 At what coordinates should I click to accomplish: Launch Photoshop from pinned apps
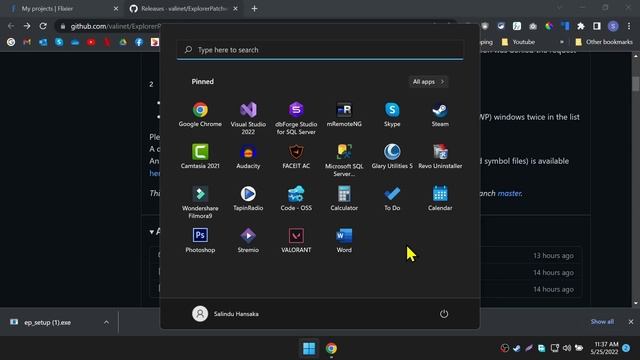tap(200, 241)
